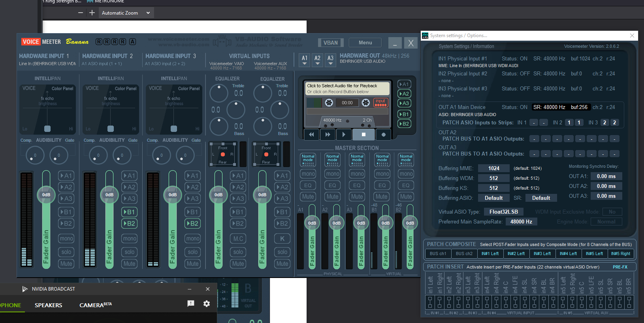Open the Voicemeeter Menu button
This screenshot has height=323, width=644.
click(365, 43)
